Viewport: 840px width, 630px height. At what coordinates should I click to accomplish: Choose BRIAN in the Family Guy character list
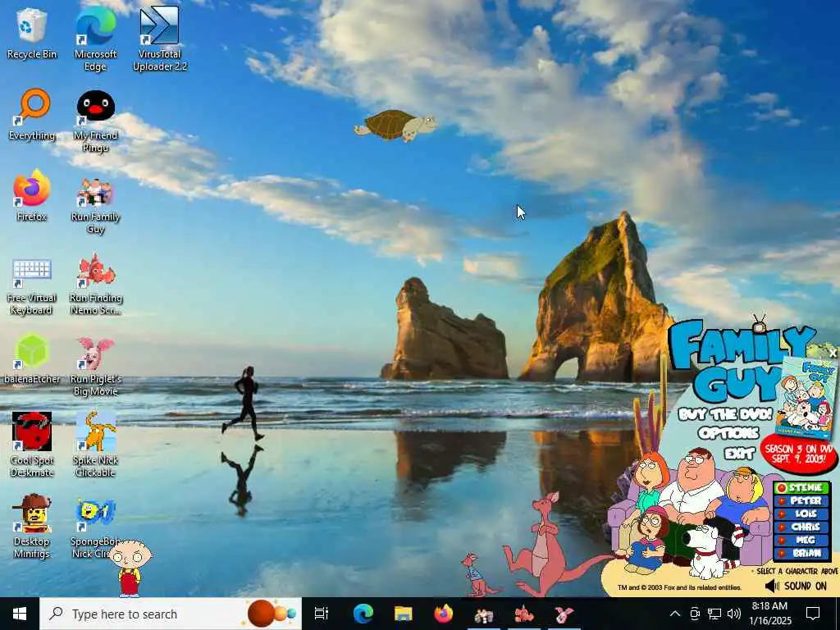pos(802,554)
